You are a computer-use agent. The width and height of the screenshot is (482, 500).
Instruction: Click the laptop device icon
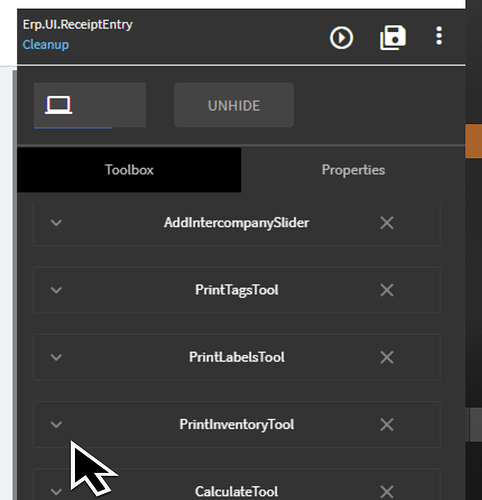59,105
